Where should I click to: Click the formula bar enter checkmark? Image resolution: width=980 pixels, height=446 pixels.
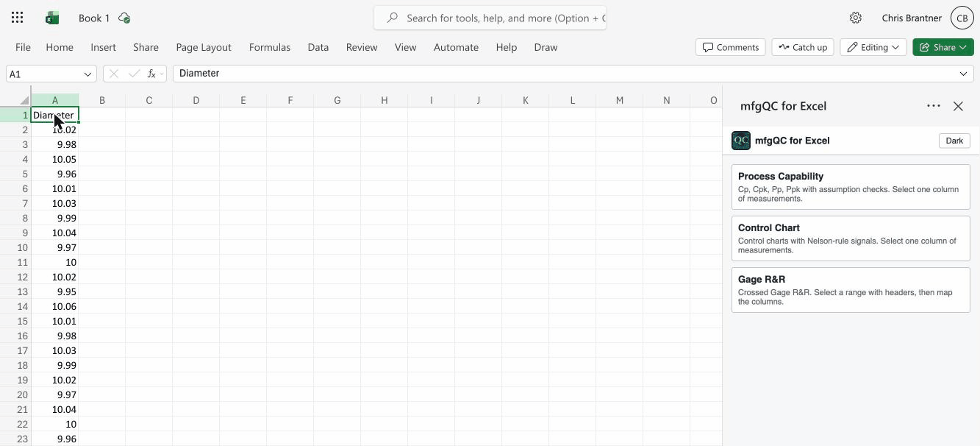coord(134,74)
